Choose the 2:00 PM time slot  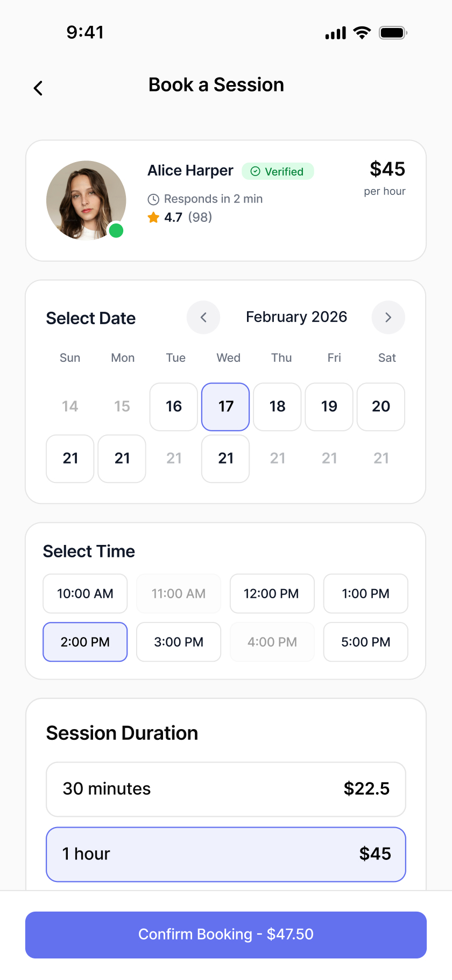point(85,642)
